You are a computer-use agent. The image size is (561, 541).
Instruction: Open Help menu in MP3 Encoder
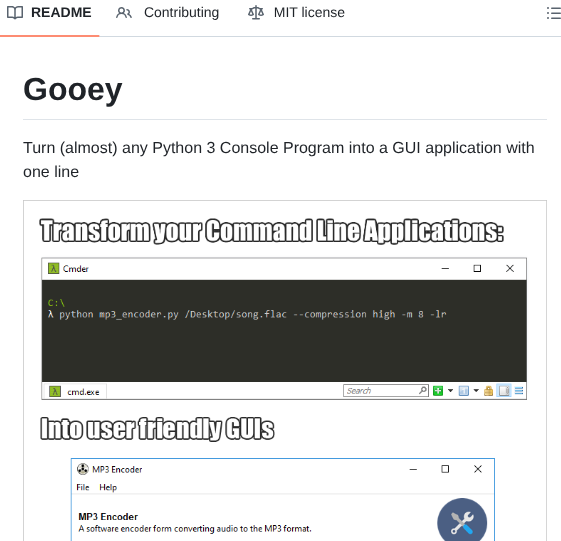point(108,487)
